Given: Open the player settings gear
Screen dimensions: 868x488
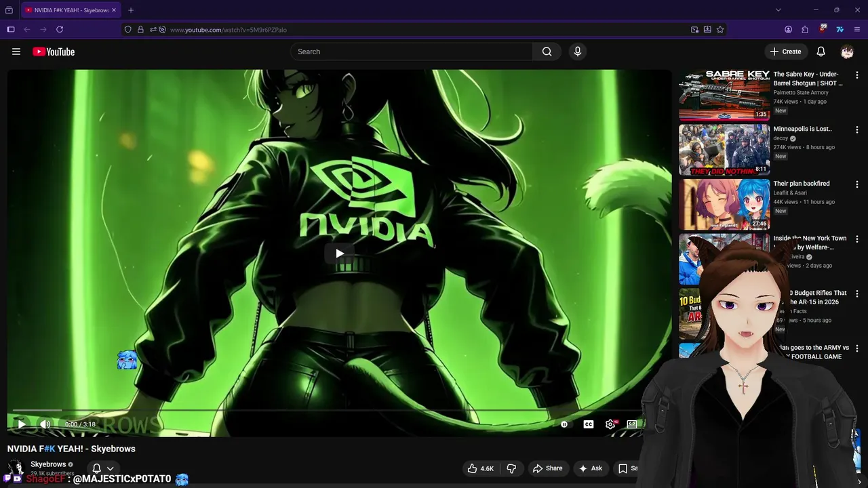Looking at the screenshot, I should click(610, 424).
